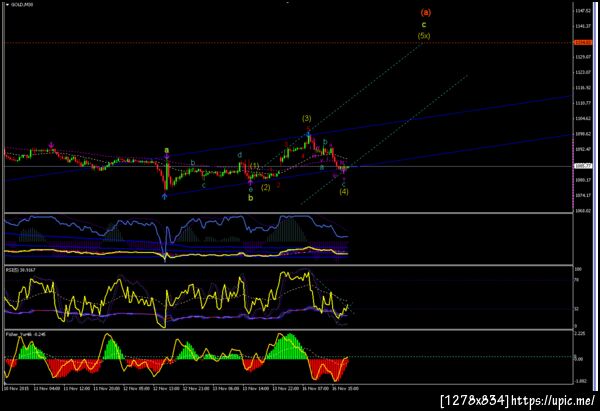Click the 1141.37 price axis label
The image size is (600, 411).
[x=583, y=26]
